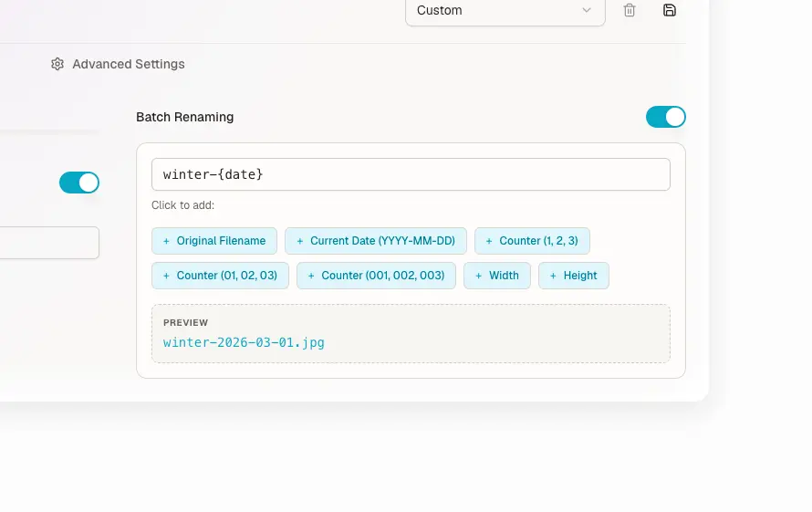Click the trash delete preset icon
Screen dimensions: 812x512
(630, 10)
